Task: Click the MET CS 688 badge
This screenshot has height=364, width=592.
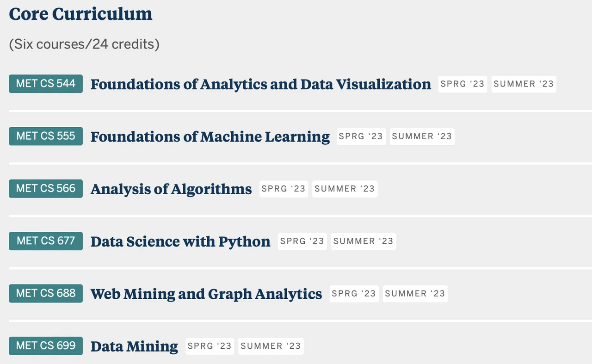Action: pos(46,293)
